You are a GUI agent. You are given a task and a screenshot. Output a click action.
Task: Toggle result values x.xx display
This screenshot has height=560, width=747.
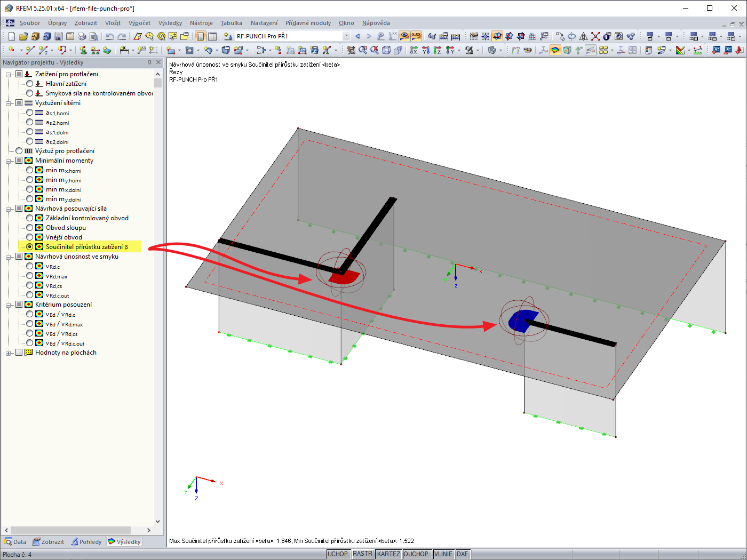(416, 36)
